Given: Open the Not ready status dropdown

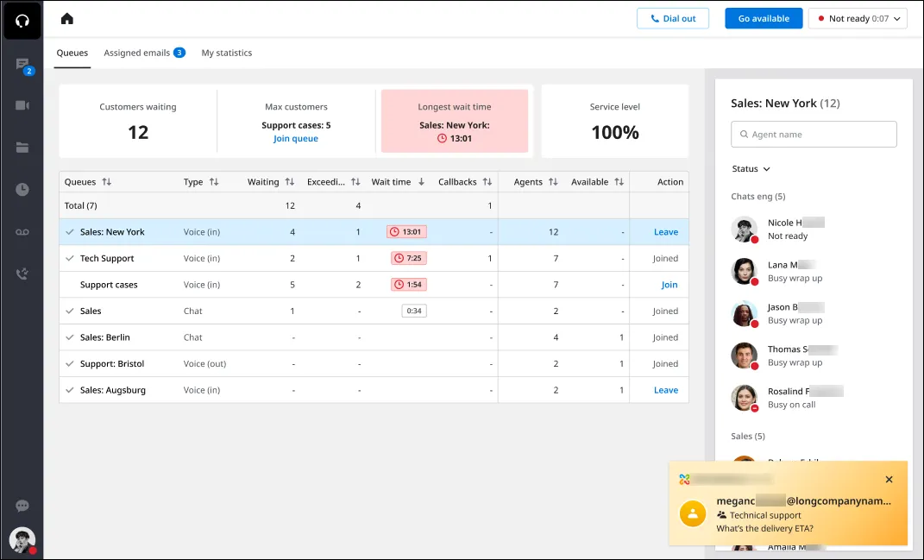Looking at the screenshot, I should (858, 19).
